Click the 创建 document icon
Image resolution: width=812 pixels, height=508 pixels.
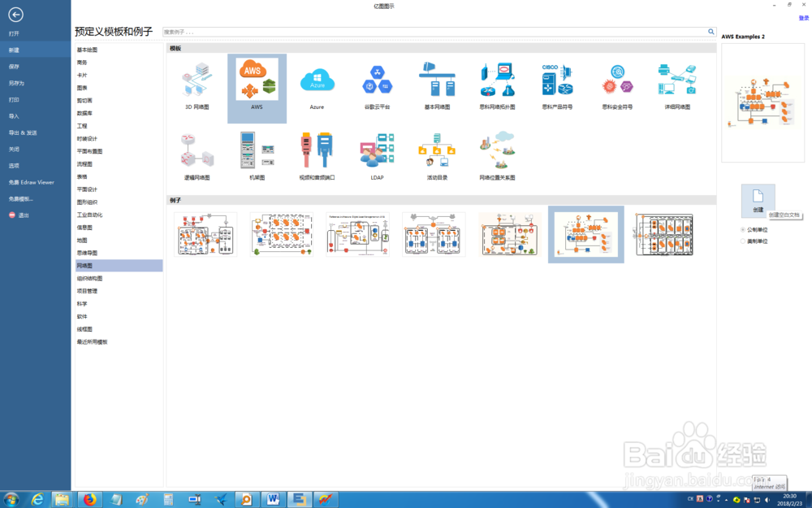point(758,199)
